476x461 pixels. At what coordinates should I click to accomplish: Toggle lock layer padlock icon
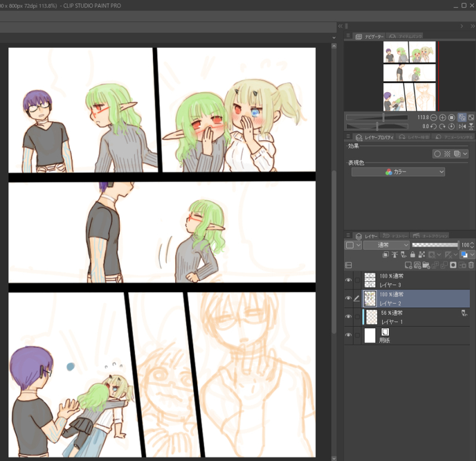(413, 255)
